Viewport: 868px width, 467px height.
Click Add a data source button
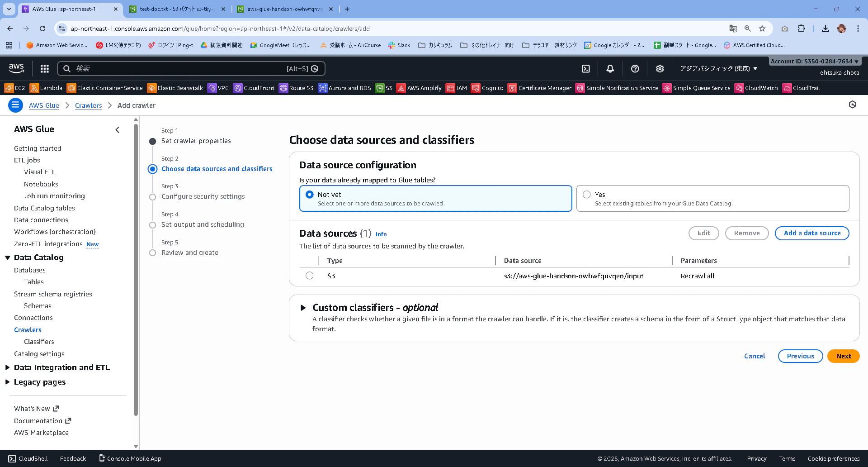pyautogui.click(x=812, y=233)
